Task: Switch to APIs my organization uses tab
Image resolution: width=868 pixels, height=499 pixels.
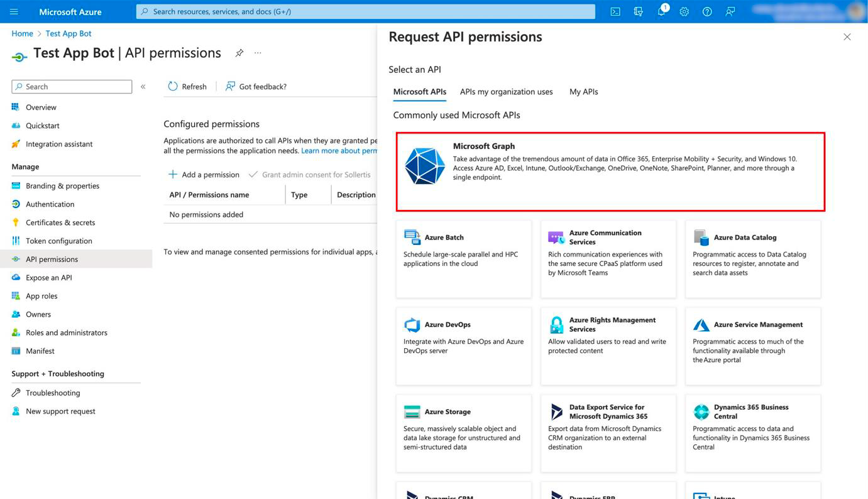Action: point(507,92)
